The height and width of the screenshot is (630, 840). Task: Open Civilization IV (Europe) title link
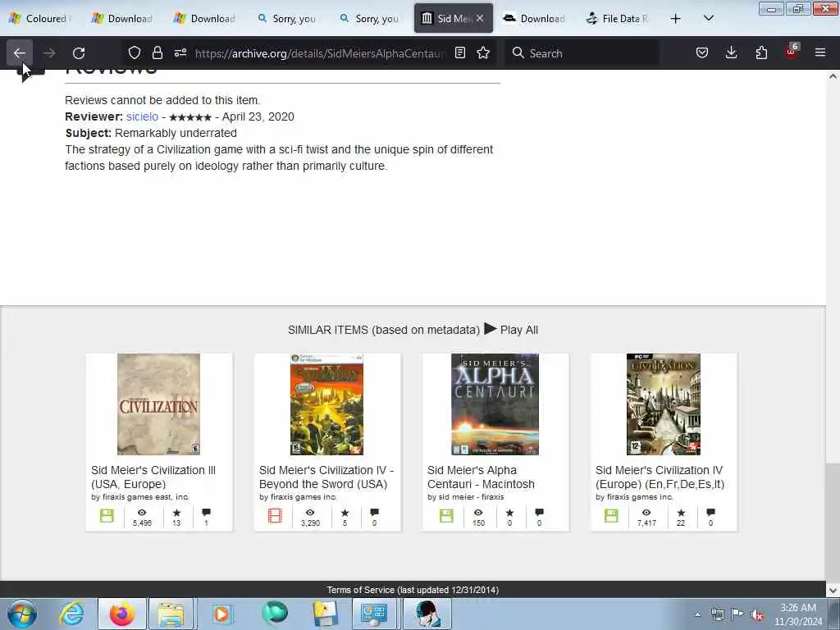(660, 477)
